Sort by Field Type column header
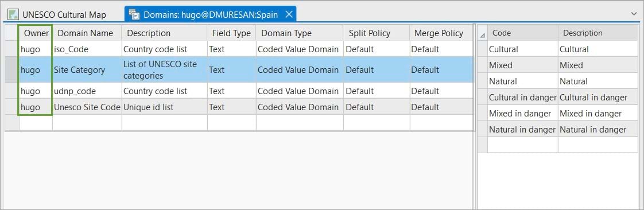 [232, 33]
